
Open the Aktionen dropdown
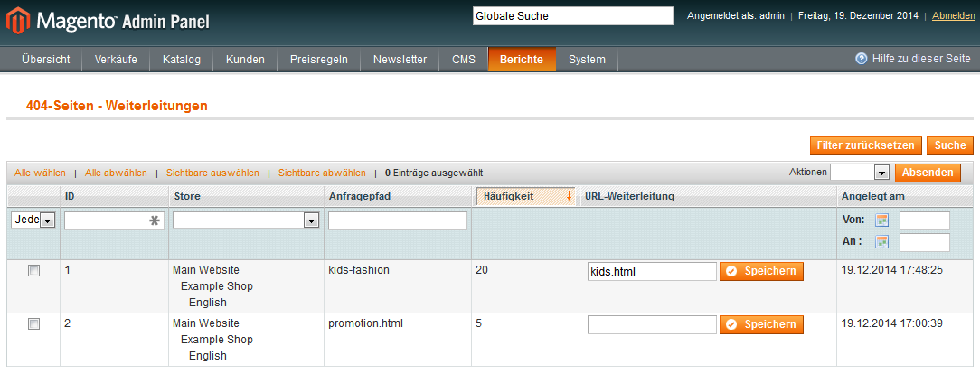(860, 173)
